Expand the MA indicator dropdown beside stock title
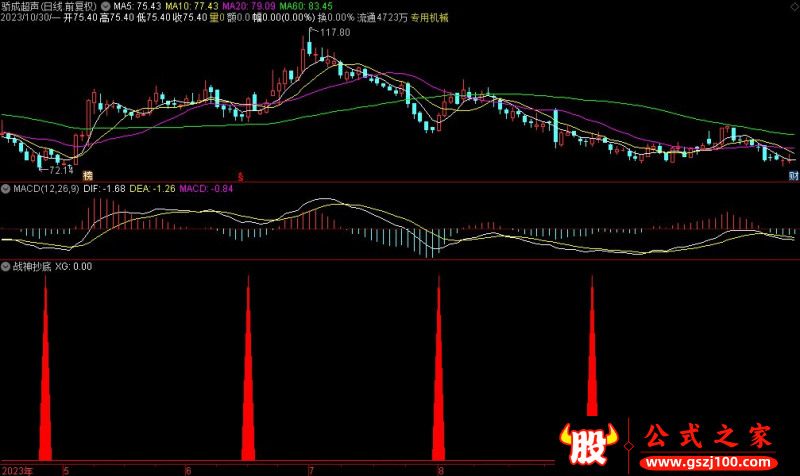 point(107,6)
